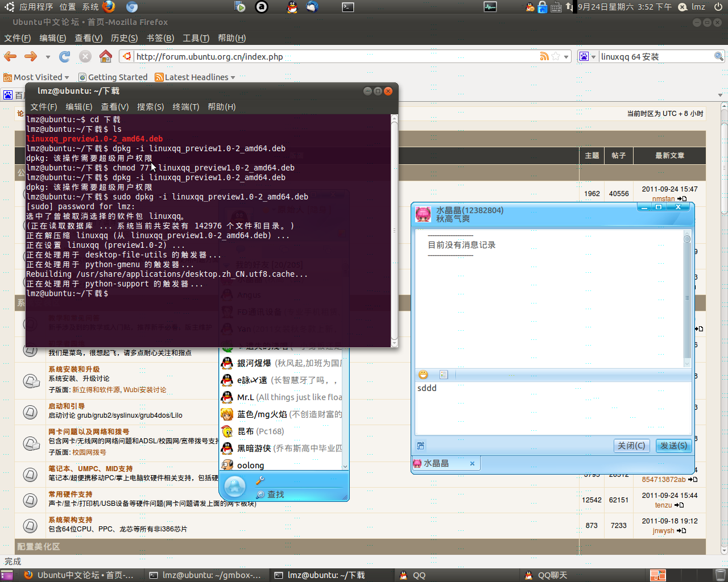Open 启动和引导 forum link
The width and height of the screenshot is (728, 582).
[x=67, y=406]
